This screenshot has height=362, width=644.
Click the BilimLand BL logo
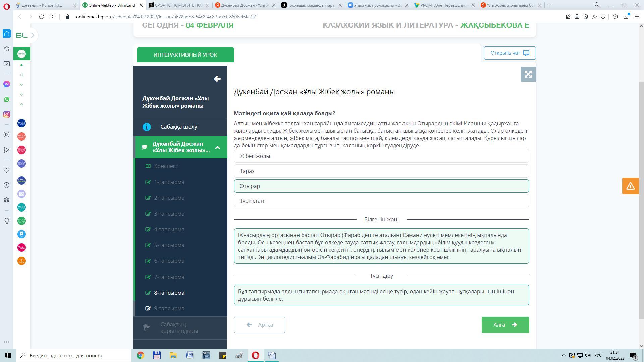click(21, 35)
